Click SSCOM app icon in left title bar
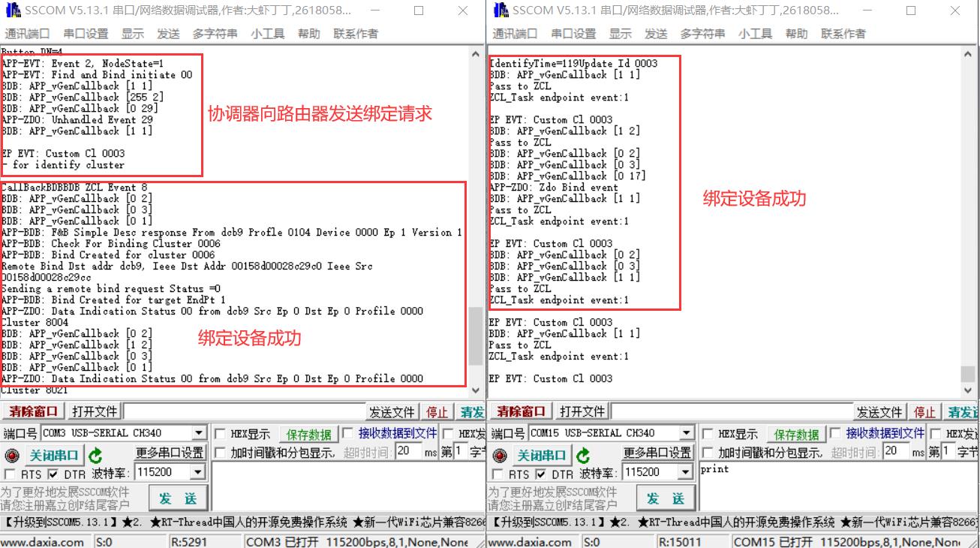 [x=13, y=11]
